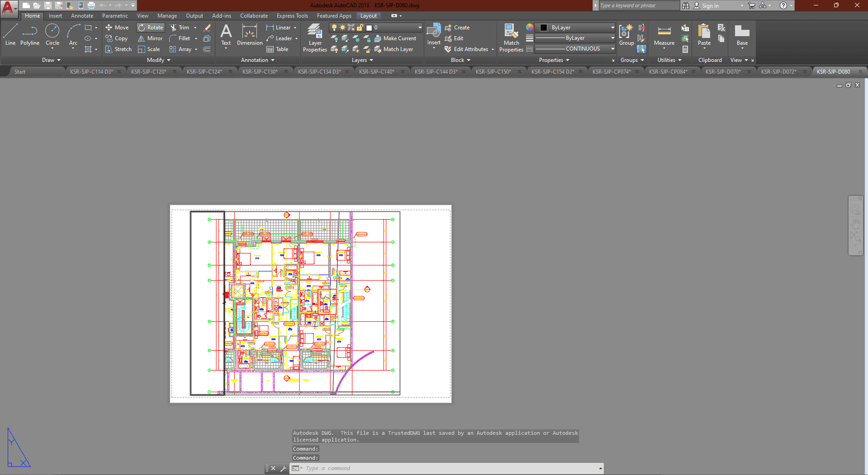Open the CONTINUOUS linetype dropdown
The width and height of the screenshot is (868, 475).
tap(574, 49)
